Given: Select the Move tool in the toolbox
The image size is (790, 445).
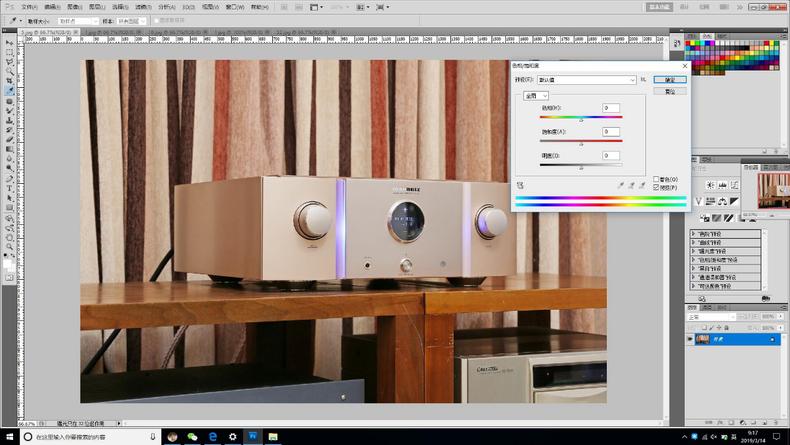Looking at the screenshot, I should [9, 44].
